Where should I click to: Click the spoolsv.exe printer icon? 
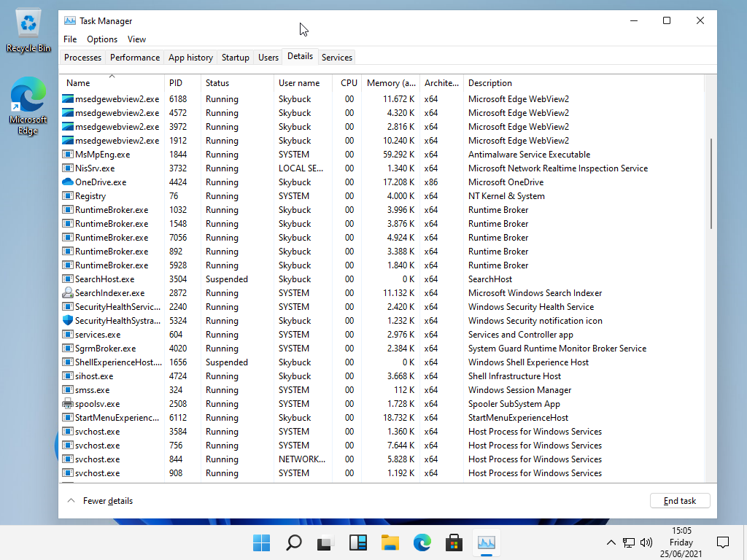68,404
